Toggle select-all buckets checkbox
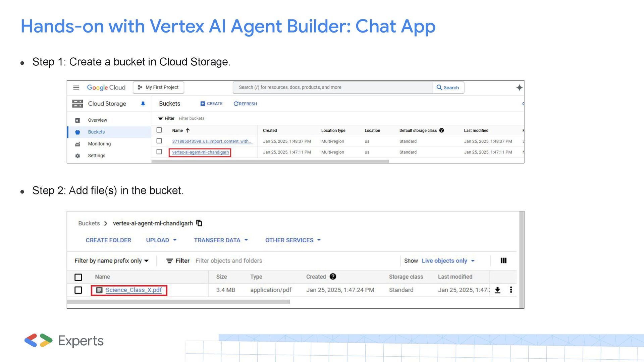 159,130
